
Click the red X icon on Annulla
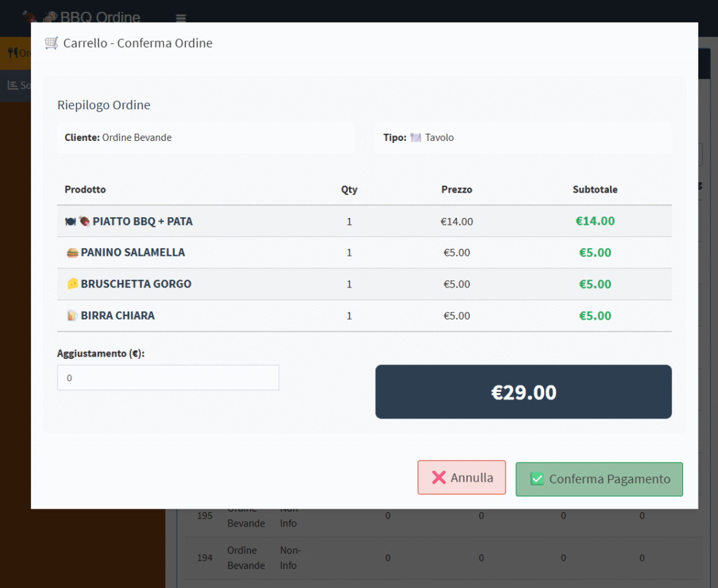coord(439,477)
